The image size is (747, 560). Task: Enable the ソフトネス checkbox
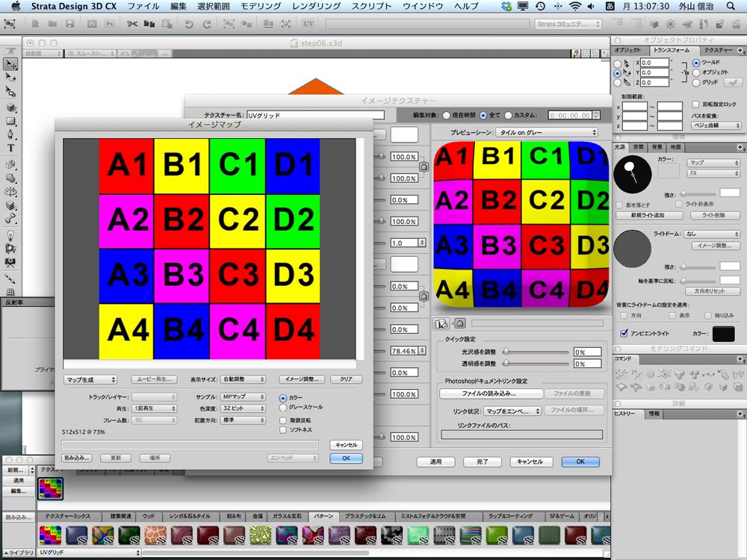(283, 430)
